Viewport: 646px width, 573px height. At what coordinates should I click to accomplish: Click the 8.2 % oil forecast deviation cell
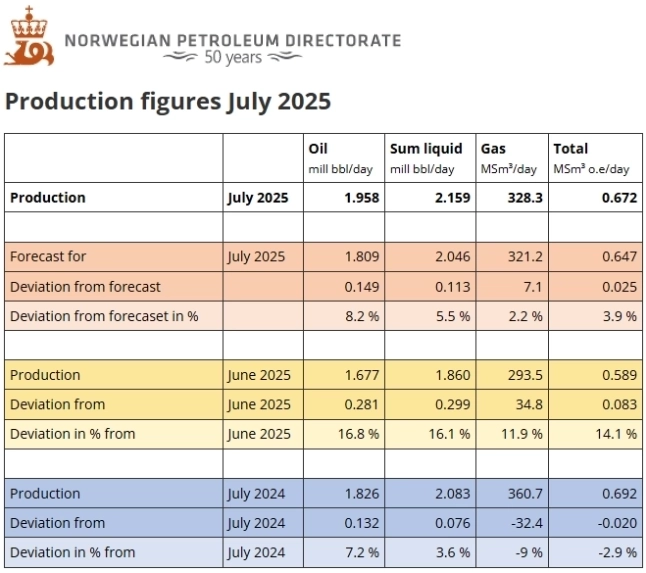tap(360, 316)
